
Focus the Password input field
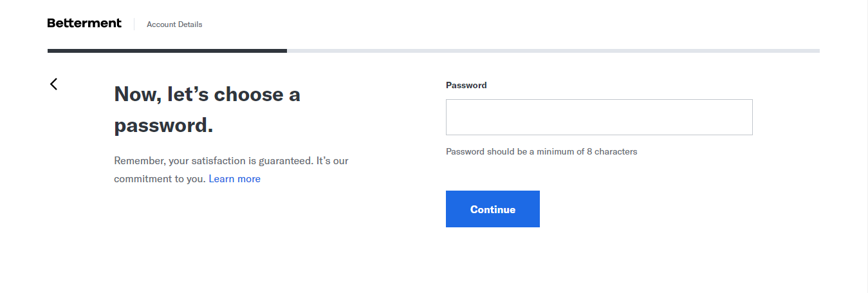point(598,117)
